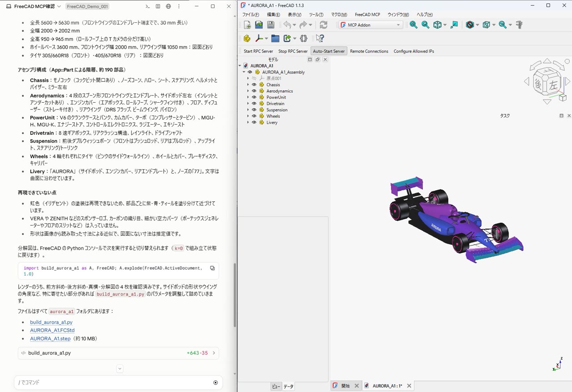The height and width of the screenshot is (392, 572).
Task: Click the yellow Create Part icon
Action: [x=247, y=38]
